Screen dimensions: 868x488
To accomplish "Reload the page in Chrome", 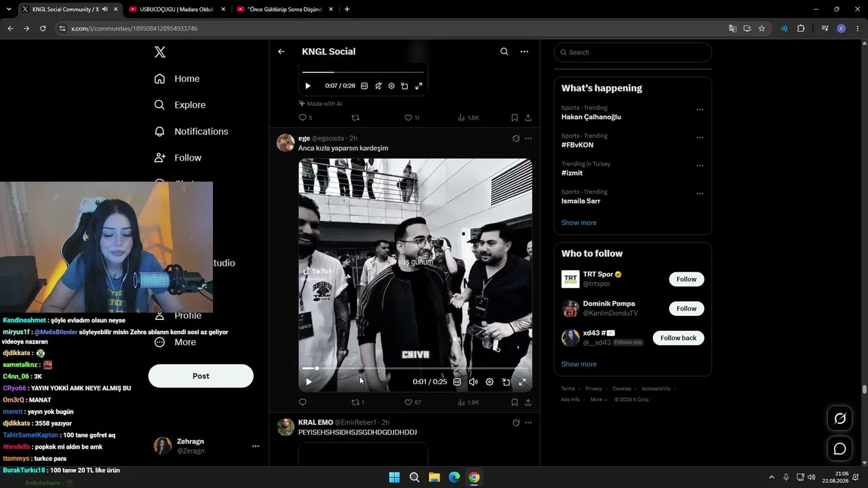I will click(x=43, y=28).
